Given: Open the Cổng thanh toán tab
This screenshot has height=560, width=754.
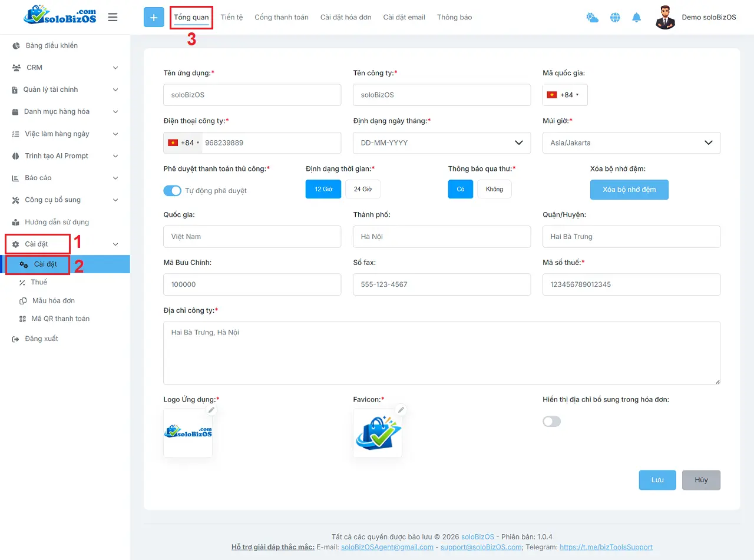Looking at the screenshot, I should pos(282,18).
